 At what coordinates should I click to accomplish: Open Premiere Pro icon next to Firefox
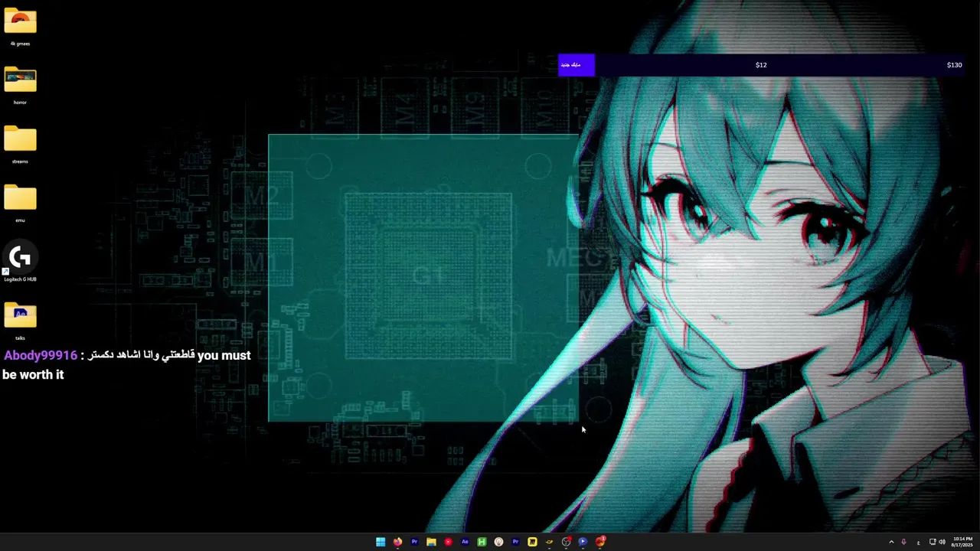(x=414, y=542)
